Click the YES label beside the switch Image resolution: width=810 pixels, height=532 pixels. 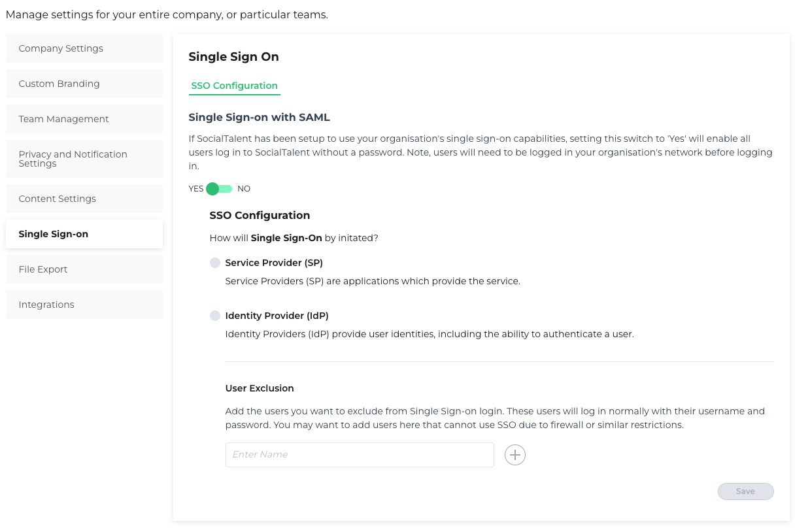(x=196, y=189)
